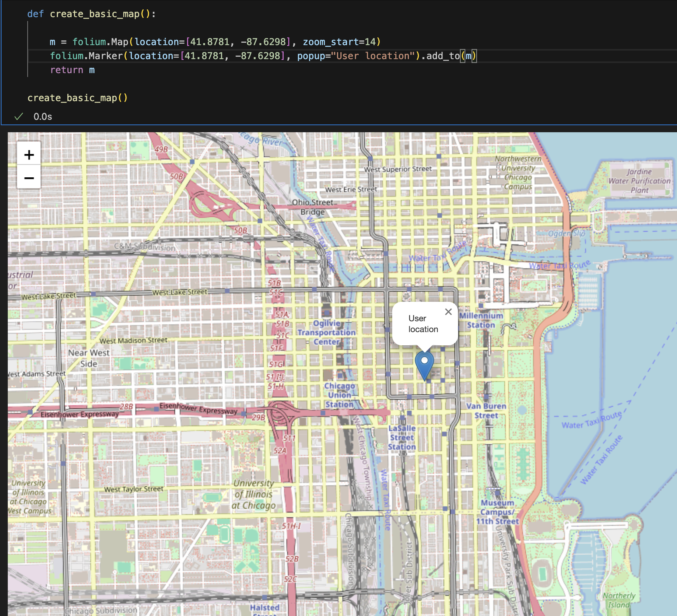This screenshot has width=677, height=616.
Task: Click the Northerly Island label
Action: 619,600
